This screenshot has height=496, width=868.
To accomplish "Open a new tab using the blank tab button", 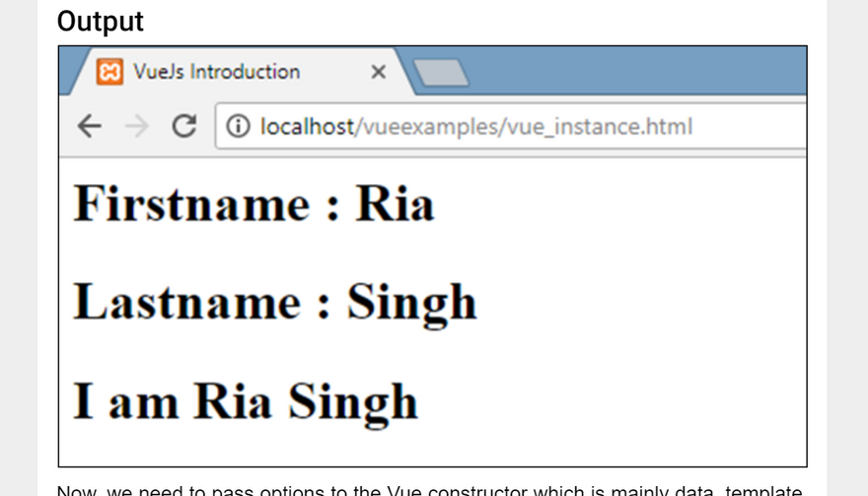I will click(439, 73).
